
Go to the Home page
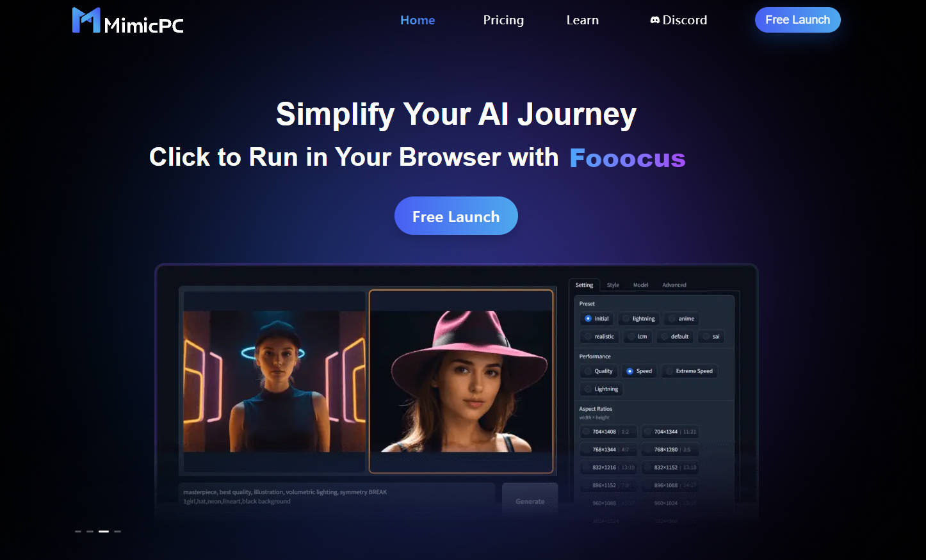[418, 20]
